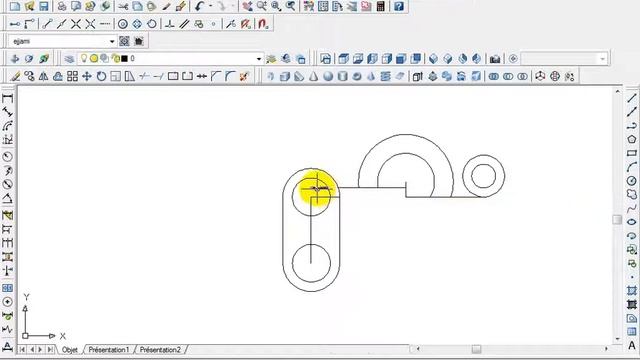Select the Radius dimension tool
This screenshot has height=360, width=640.
click(7, 157)
